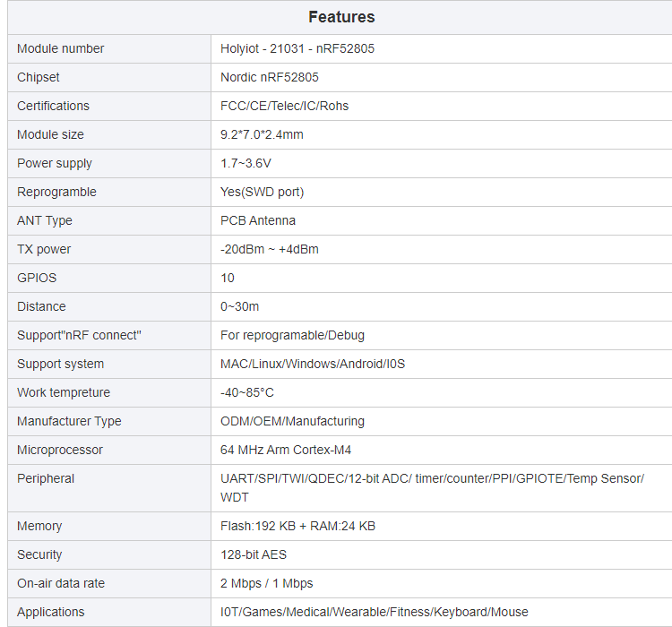
Task: Select the 'ANT Type' label
Action: 45,220
